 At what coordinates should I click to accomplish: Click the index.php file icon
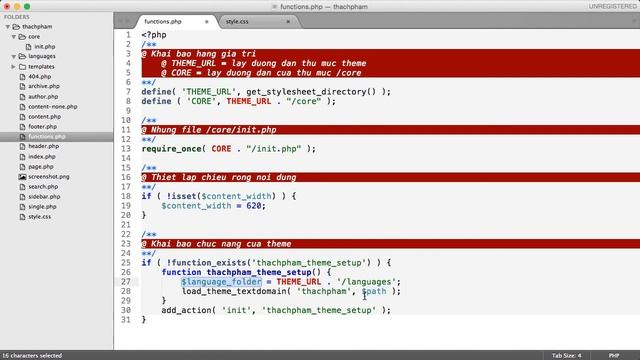point(22,157)
